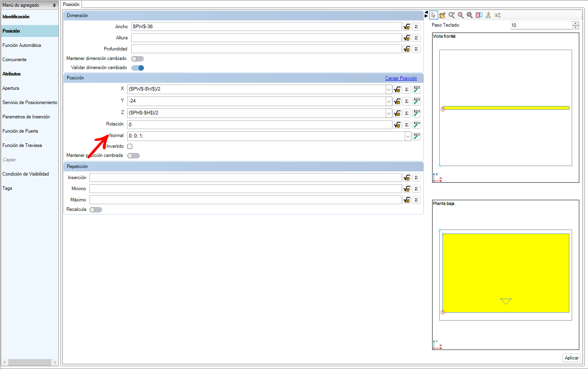Click the sigma button in X row
588x369 pixels.
pos(407,89)
